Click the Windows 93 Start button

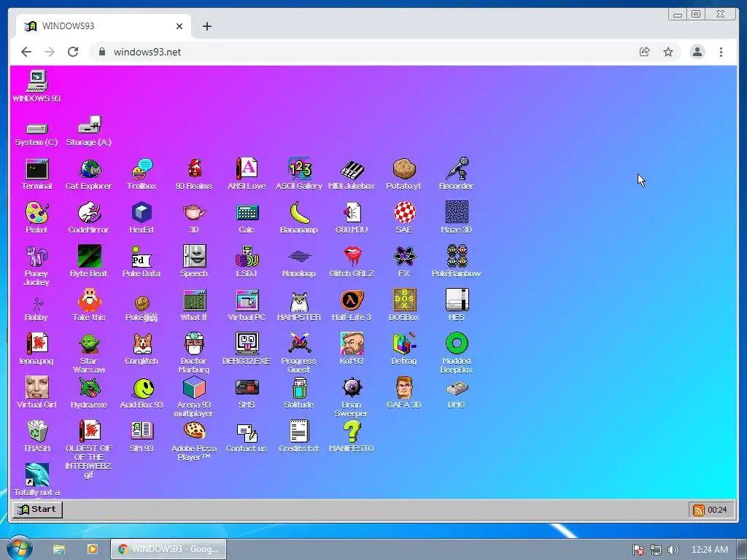pyautogui.click(x=37, y=510)
